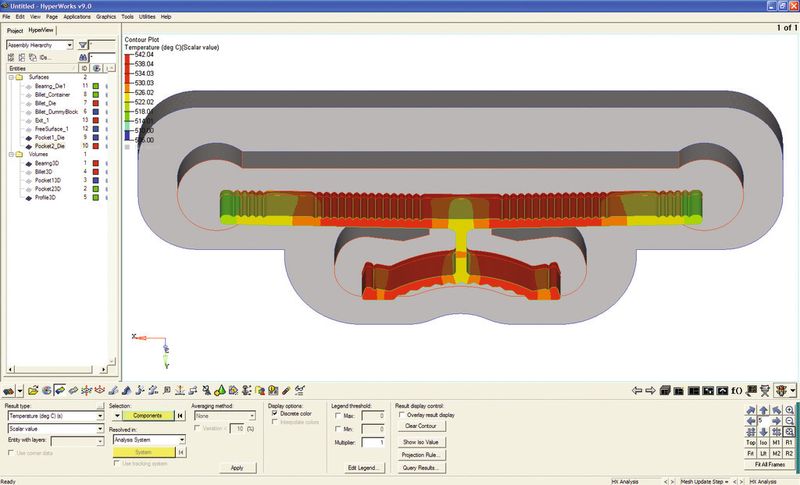Click the Pocket1_Die display icon
The image size is (800, 485).
tap(28, 137)
